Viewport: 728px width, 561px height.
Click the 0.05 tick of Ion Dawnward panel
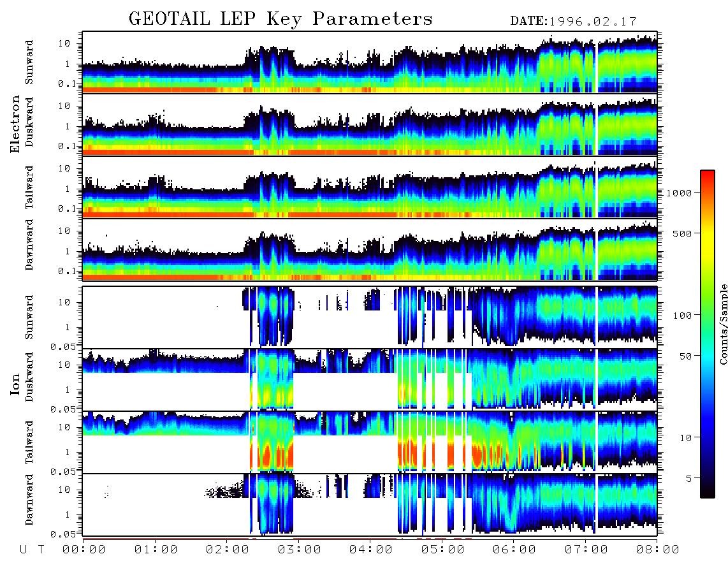coord(62,534)
